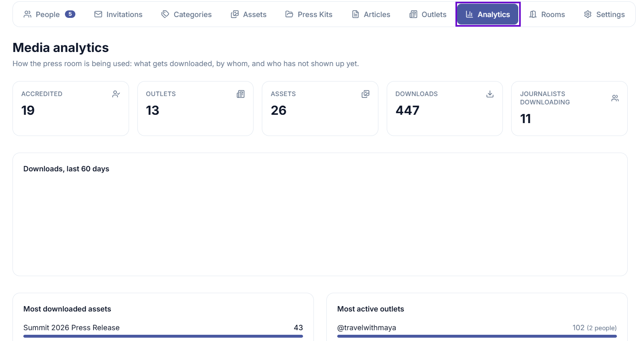Click the 'Downloads, last 60 days' title
The height and width of the screenshot is (341, 644).
66,169
